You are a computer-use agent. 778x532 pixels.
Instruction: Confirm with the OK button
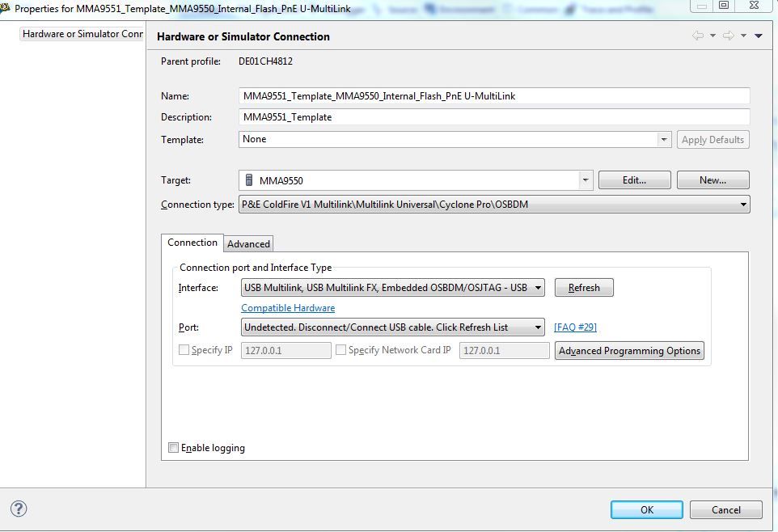tap(647, 509)
